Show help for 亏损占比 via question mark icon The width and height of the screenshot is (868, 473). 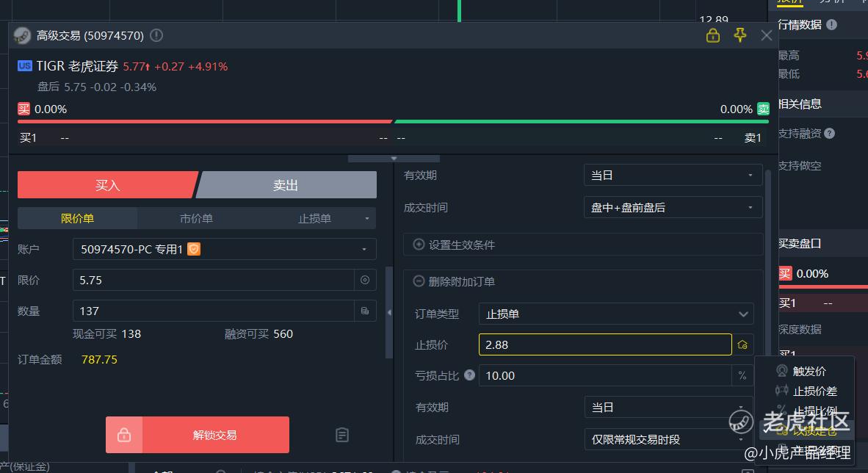tap(469, 375)
